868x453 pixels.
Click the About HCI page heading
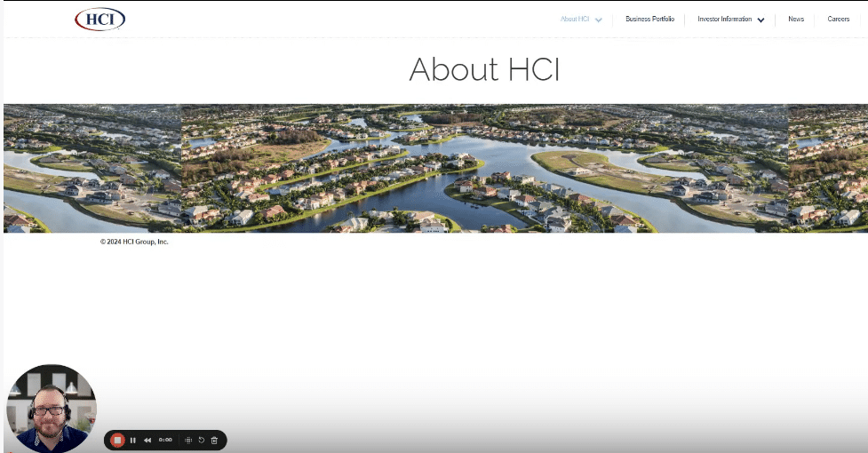pos(484,69)
